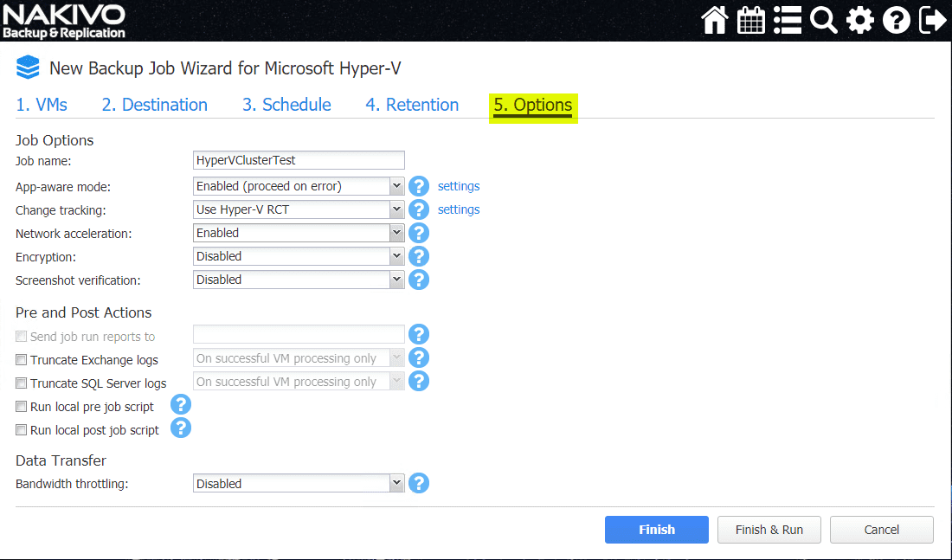Enable Truncate Exchange logs checkbox
952x560 pixels.
coord(22,359)
